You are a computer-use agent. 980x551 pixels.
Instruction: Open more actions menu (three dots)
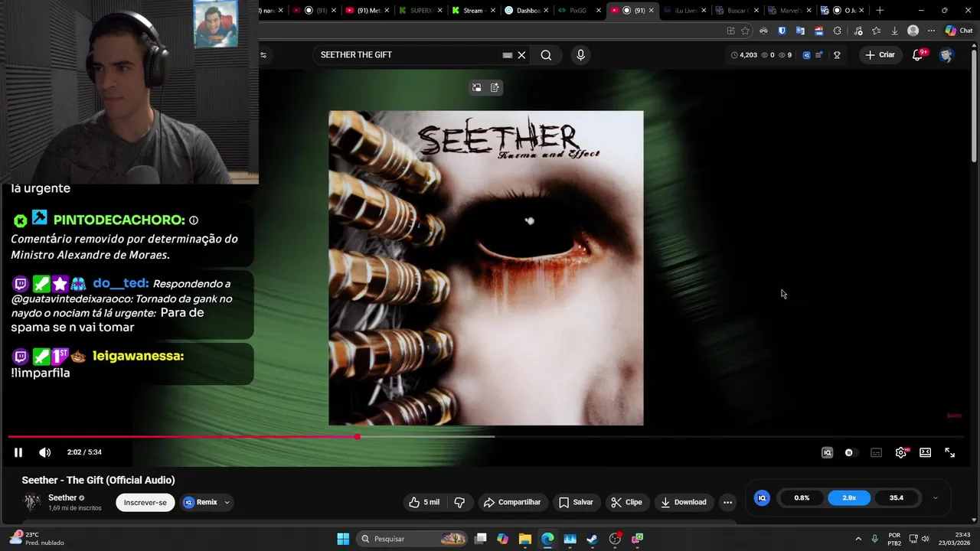click(x=727, y=502)
